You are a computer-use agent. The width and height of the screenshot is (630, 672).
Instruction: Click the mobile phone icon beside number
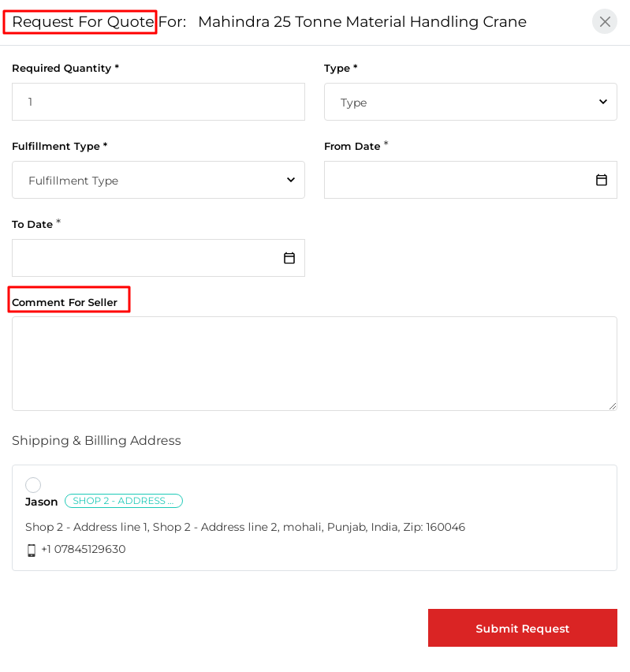(x=32, y=550)
